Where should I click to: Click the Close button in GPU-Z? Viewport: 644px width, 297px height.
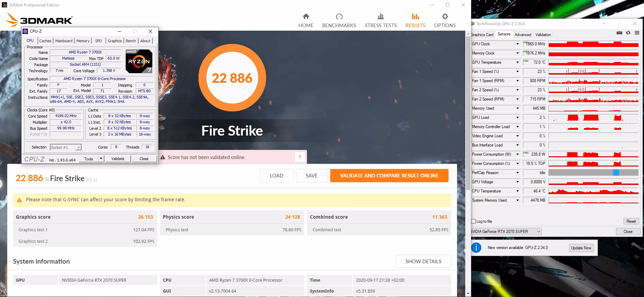(628, 232)
